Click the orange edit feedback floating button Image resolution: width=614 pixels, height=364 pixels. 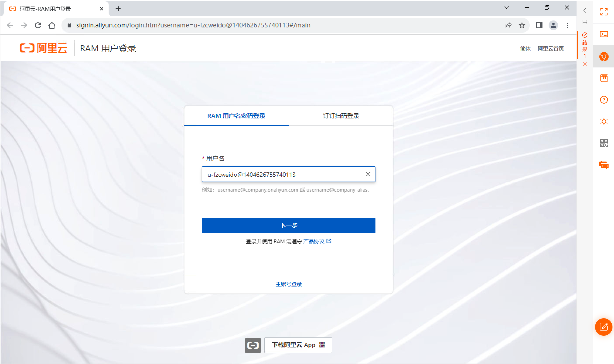pos(604,327)
